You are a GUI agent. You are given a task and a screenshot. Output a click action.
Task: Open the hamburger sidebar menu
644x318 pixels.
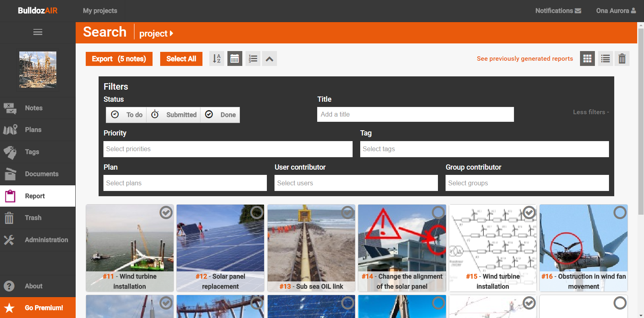pos(38,32)
